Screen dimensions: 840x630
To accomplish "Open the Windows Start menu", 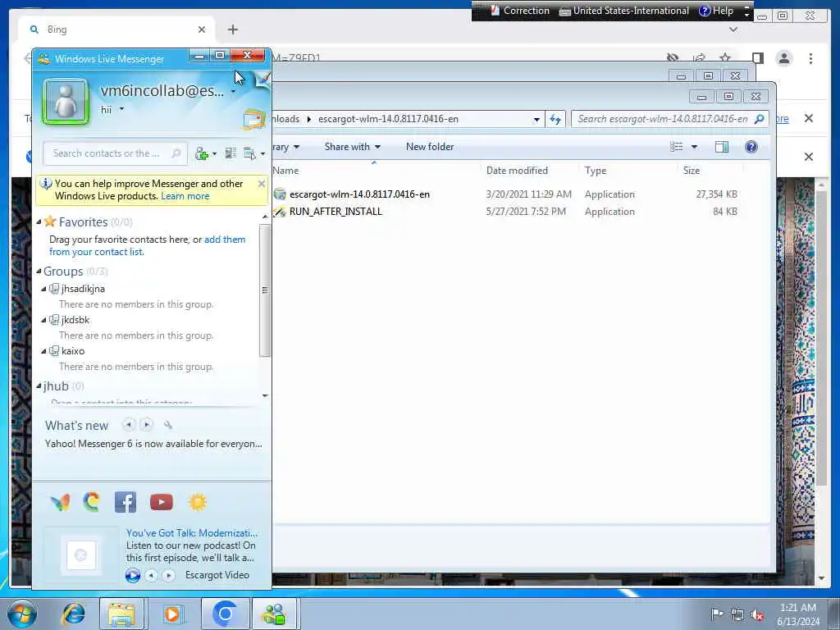I will pos(22,614).
